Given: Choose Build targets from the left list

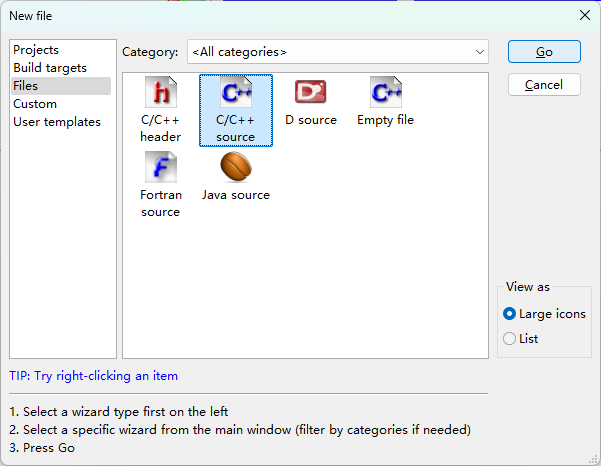Looking at the screenshot, I should (x=50, y=68).
